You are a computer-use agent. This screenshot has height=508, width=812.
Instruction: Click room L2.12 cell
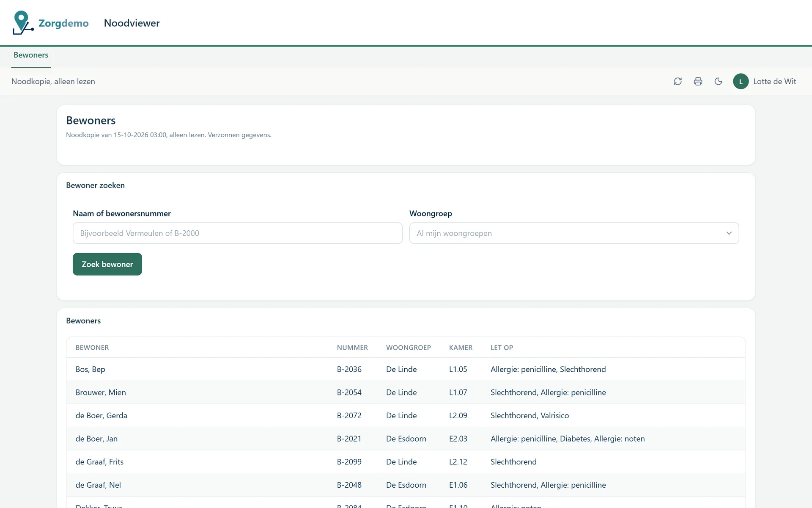[458, 462]
